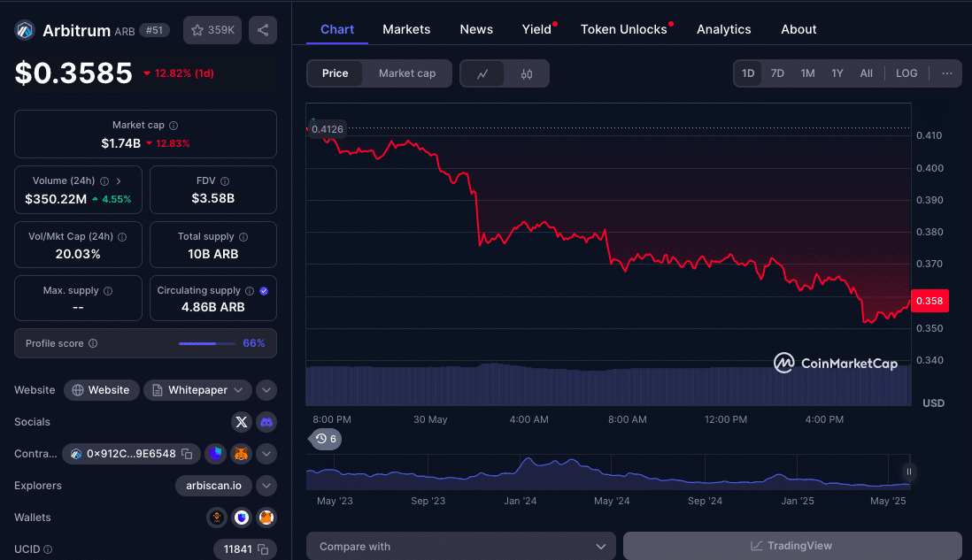The height and width of the screenshot is (560, 972).
Task: Set chart range to 1Y
Action: [837, 73]
